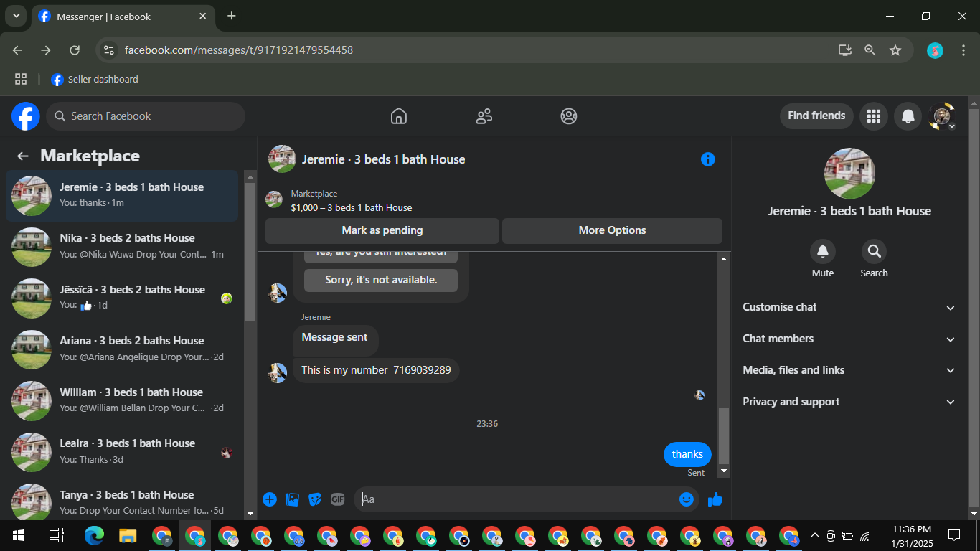Open more actions plus icon in composer
This screenshot has height=551, width=980.
pyautogui.click(x=270, y=499)
